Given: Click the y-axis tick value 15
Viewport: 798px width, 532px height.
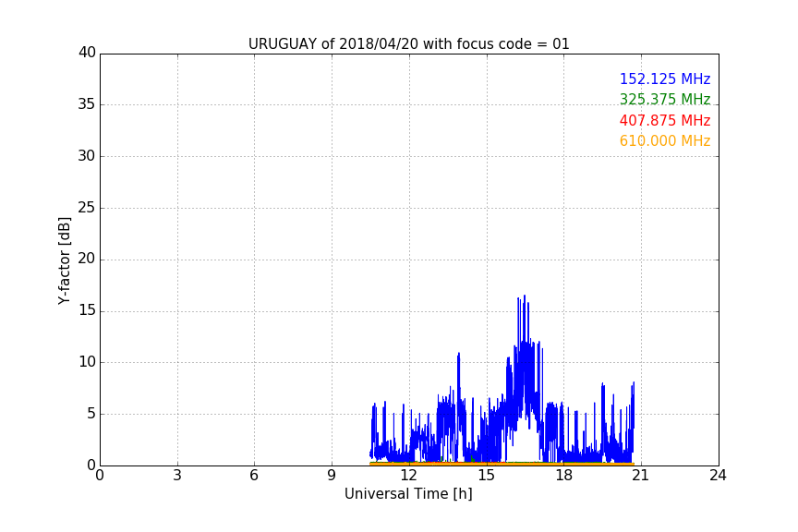Looking at the screenshot, I should pyautogui.click(x=87, y=310).
